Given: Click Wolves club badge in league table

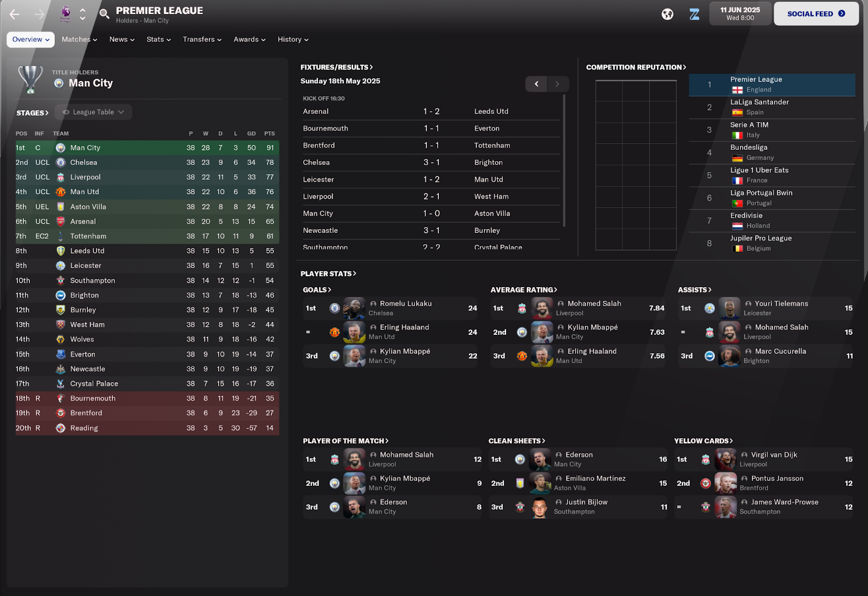Looking at the screenshot, I should pos(61,339).
